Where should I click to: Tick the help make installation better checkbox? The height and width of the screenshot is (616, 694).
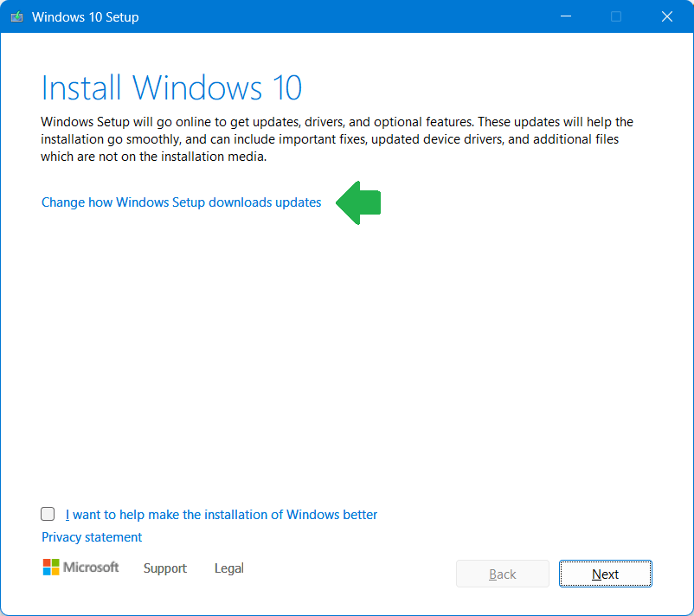coord(48,514)
